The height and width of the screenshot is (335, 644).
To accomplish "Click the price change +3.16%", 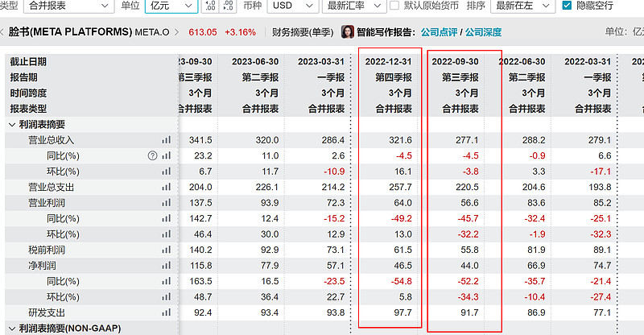I will 240,32.
